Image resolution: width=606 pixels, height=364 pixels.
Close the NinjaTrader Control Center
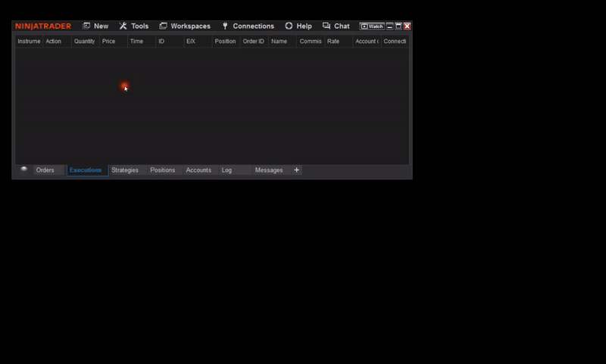click(408, 26)
